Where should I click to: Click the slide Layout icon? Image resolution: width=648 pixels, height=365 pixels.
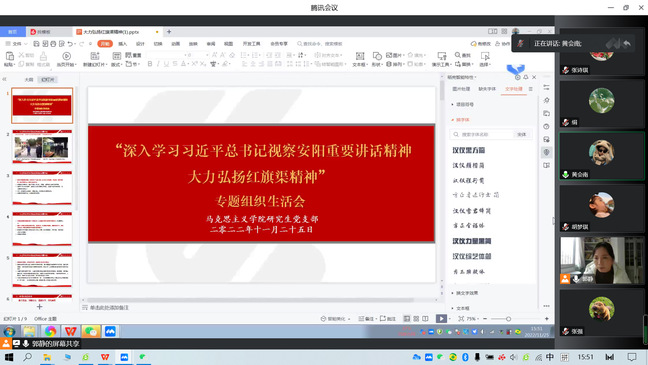point(117,56)
